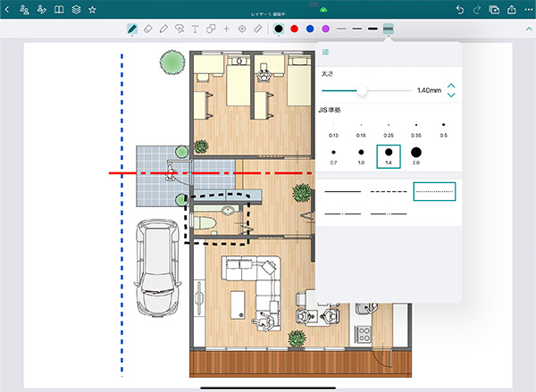Decrease thickness with the down chevron
The height and width of the screenshot is (392, 536).
[451, 96]
